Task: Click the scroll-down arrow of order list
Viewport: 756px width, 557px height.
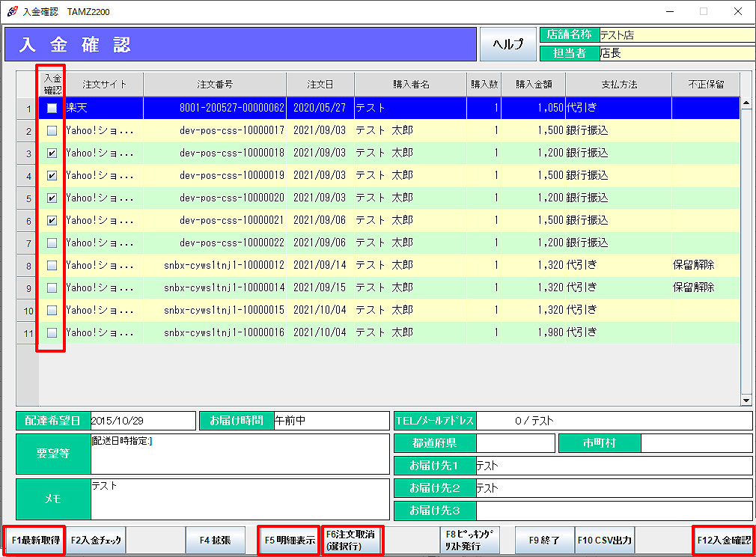Action: (x=746, y=401)
